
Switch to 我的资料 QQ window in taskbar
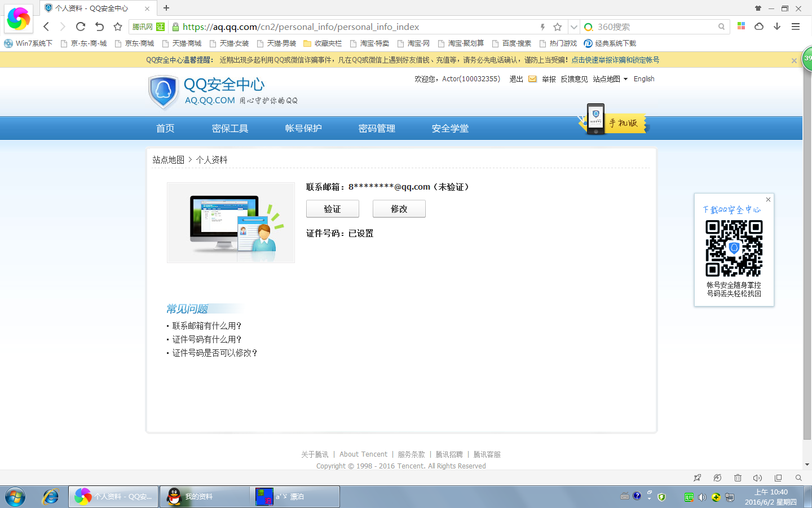204,497
